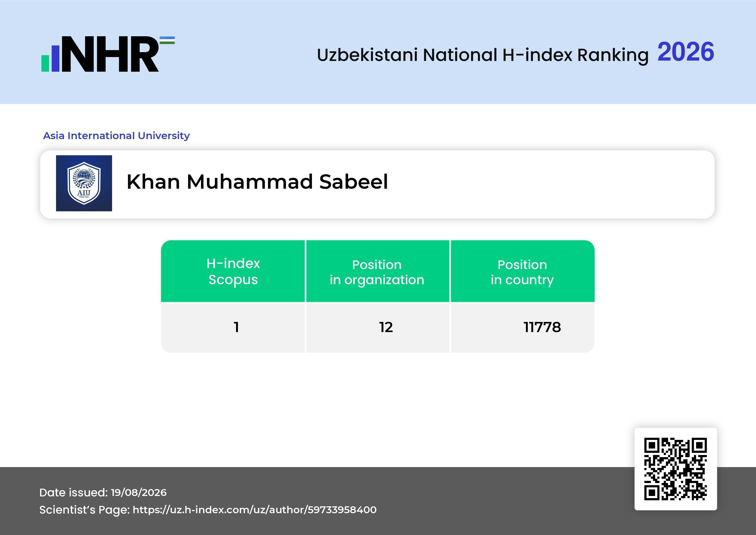Open the uz.h-index.com scientist page link
Viewport: 756px width, 535px height.
255,510
